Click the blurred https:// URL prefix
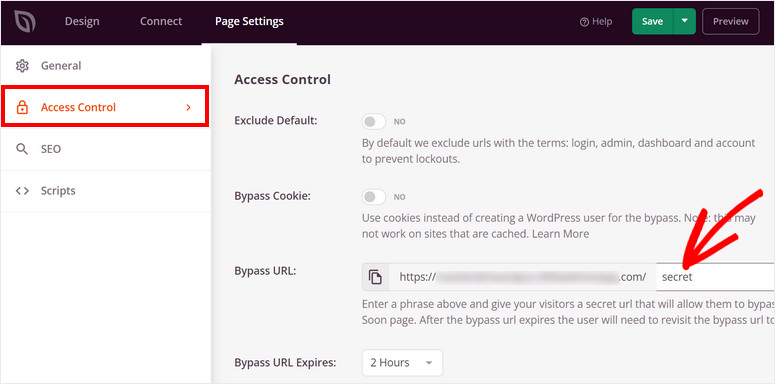Image resolution: width=775 pixels, height=384 pixels. tap(522, 277)
